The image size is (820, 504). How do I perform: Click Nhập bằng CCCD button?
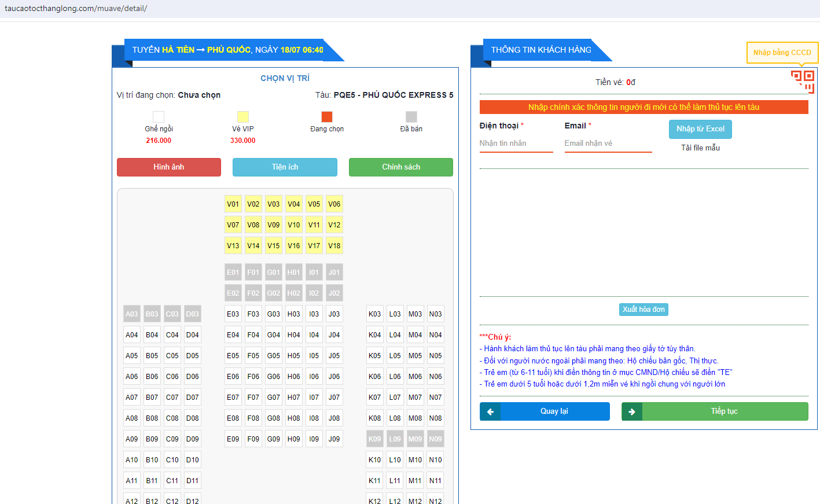[782, 53]
